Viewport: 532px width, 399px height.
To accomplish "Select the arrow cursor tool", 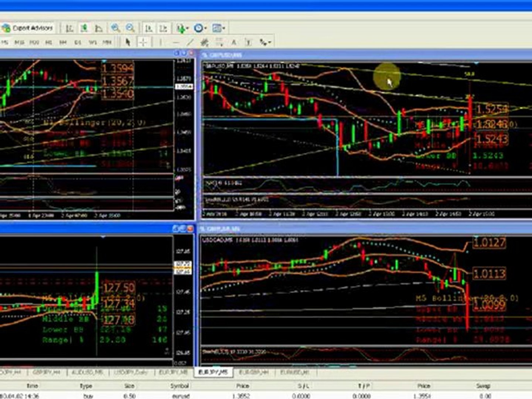I will 128,42.
